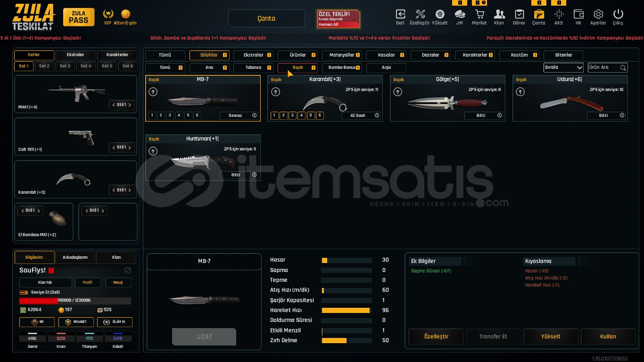Previous Stil arrow for El Bombası MX1

[x=22, y=211]
